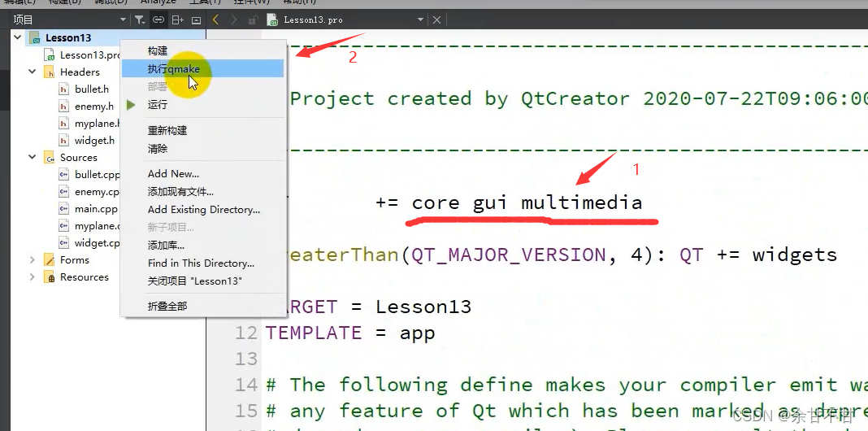Click the Forms folder pencil icon
868x431 pixels.
coord(50,259)
